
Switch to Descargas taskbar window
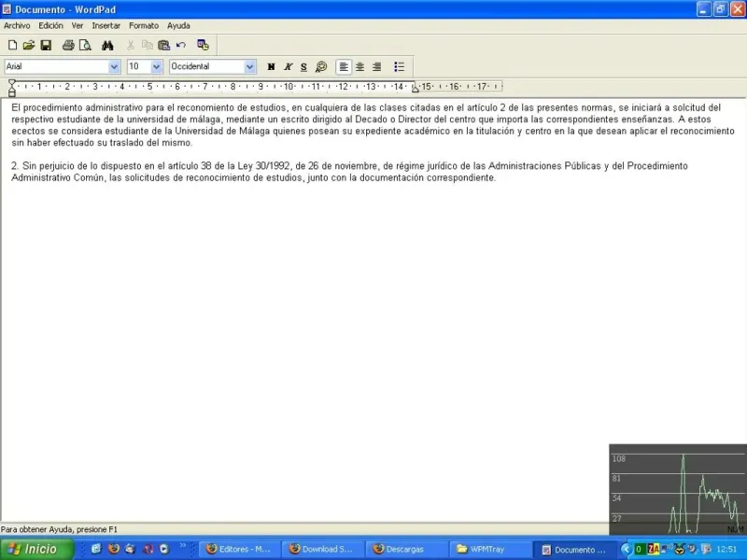click(x=406, y=549)
